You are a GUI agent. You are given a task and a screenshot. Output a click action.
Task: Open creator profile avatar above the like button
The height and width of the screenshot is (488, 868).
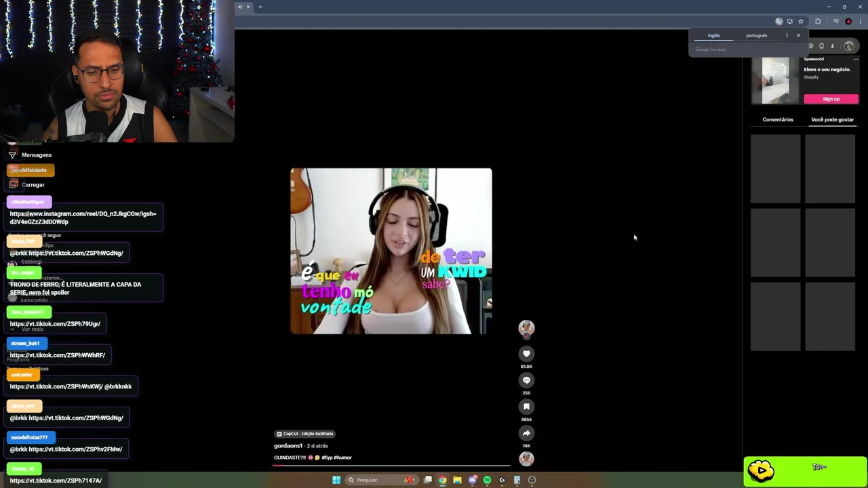tap(526, 329)
